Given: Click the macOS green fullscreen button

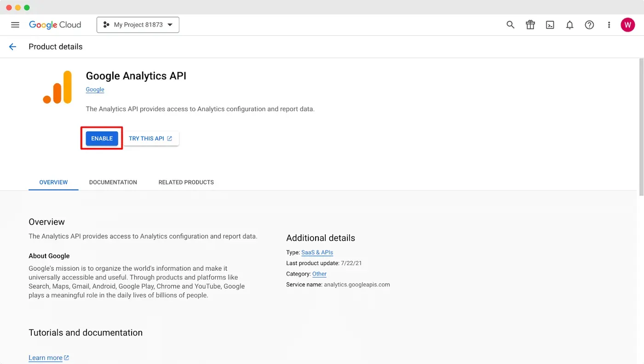Looking at the screenshot, I should (x=27, y=7).
